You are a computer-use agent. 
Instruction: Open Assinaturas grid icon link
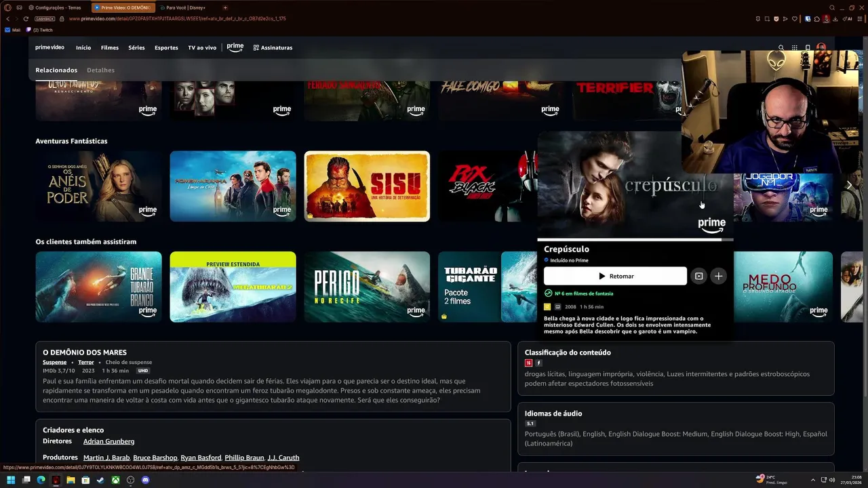pos(273,47)
